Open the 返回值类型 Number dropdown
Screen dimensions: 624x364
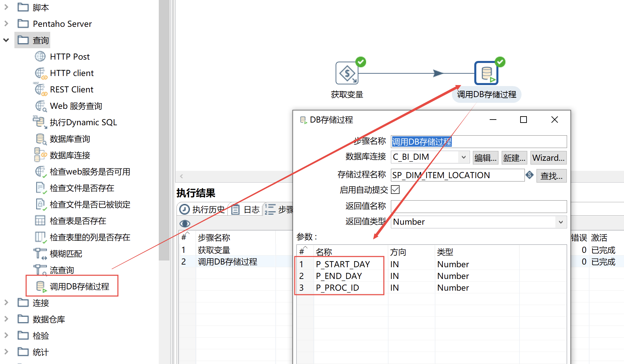tap(560, 222)
